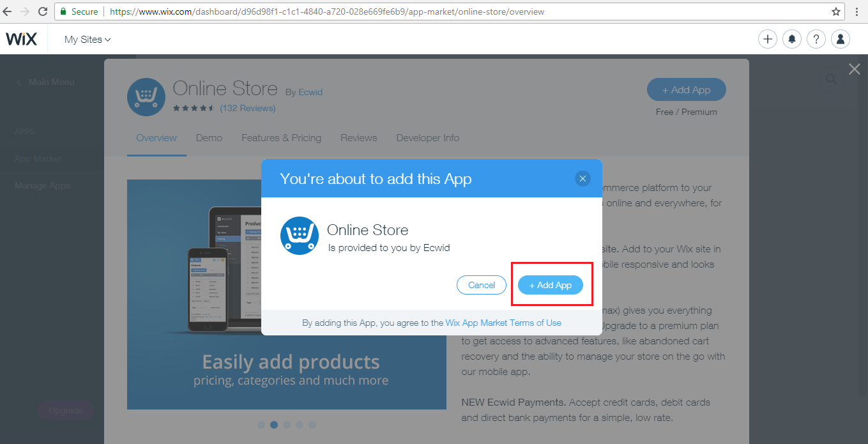Click the search magnifier icon
868x444 pixels.
coord(831,79)
